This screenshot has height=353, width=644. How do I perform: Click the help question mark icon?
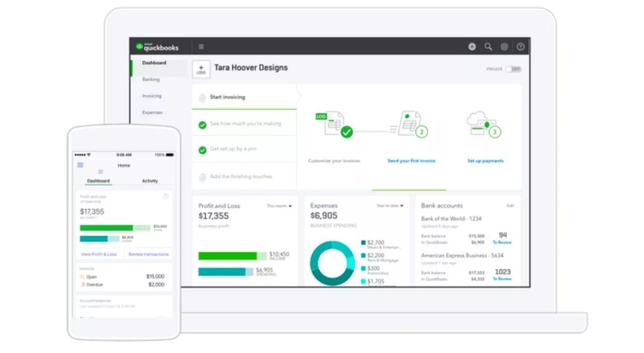[x=520, y=47]
